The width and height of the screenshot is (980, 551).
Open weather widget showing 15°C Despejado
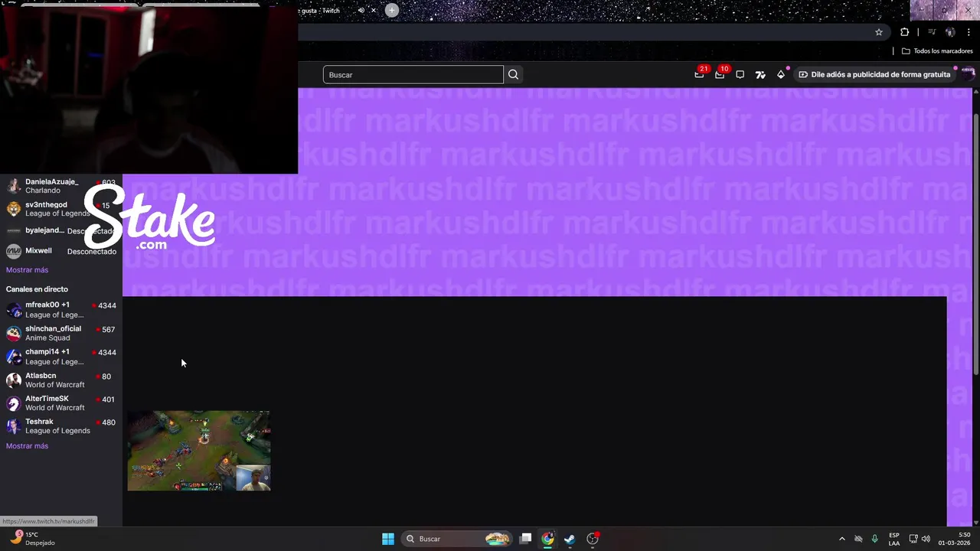[32, 539]
